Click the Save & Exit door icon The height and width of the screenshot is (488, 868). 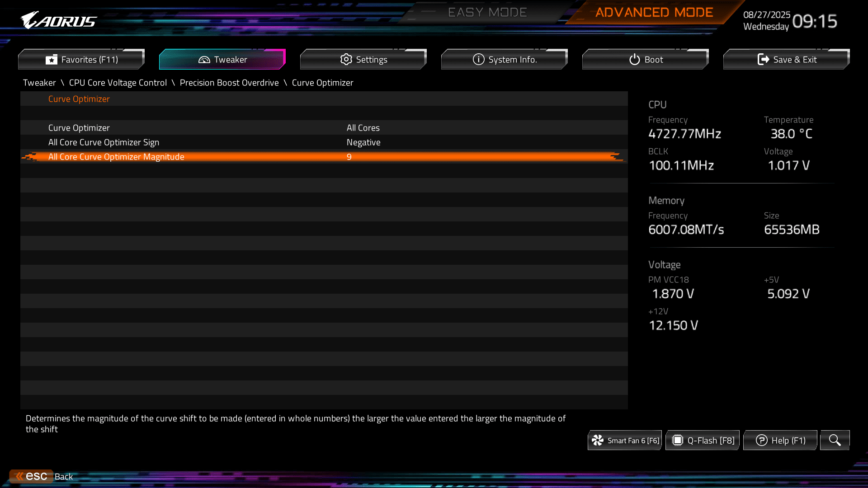click(x=763, y=59)
